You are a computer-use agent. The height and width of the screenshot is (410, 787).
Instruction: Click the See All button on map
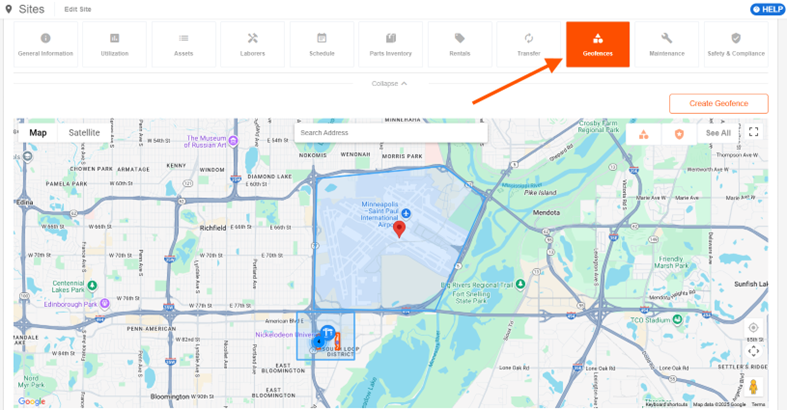click(x=718, y=133)
